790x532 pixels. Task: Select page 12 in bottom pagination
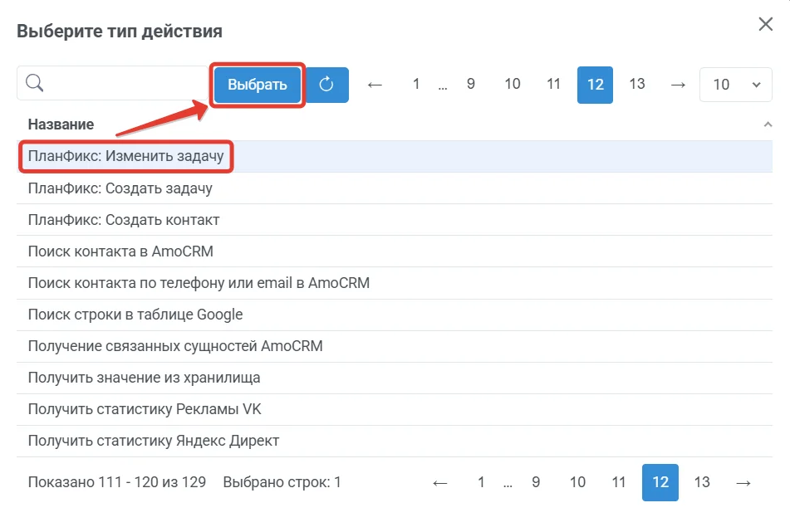[660, 483]
